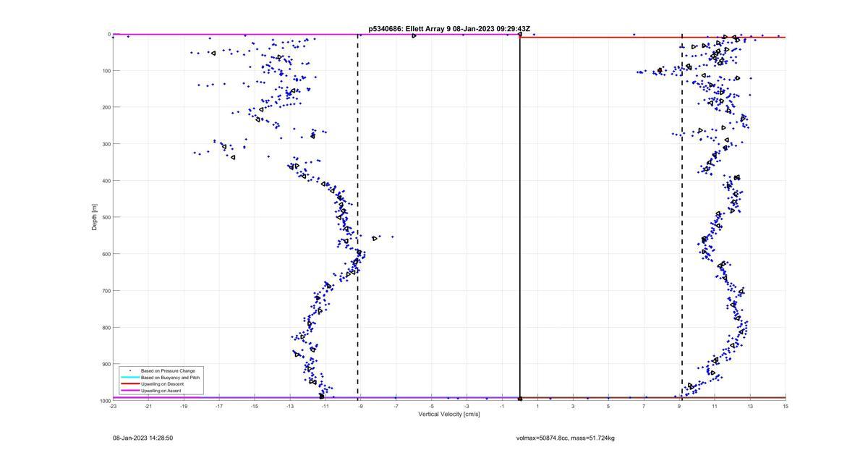Click depth tick label '500'

coord(105,217)
